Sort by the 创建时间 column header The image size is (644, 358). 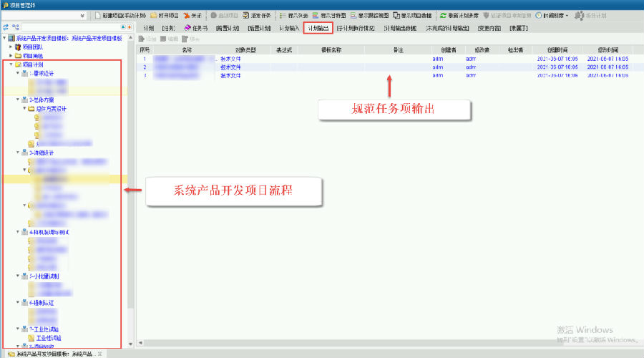click(x=557, y=49)
